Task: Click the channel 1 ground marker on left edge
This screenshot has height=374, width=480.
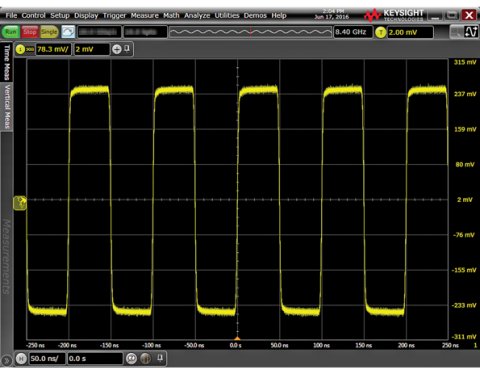Action: pyautogui.click(x=20, y=203)
